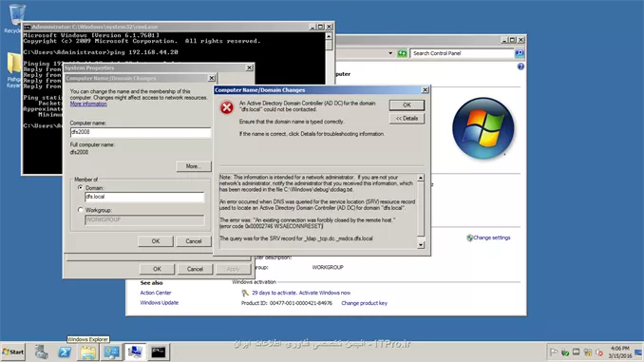Viewport: 644px width, 362px height.
Task: Click the activation key icon
Action: (x=245, y=293)
